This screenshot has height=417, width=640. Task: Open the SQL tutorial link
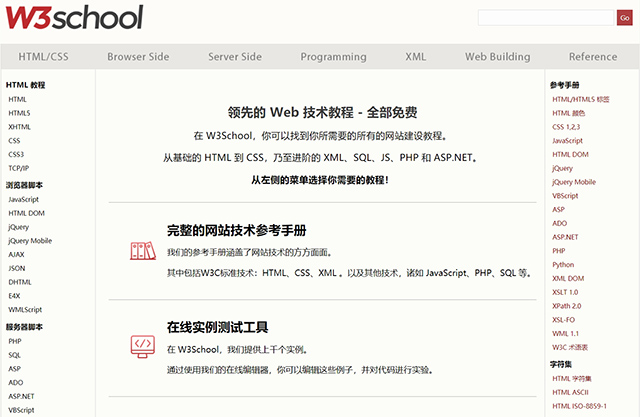(14, 355)
